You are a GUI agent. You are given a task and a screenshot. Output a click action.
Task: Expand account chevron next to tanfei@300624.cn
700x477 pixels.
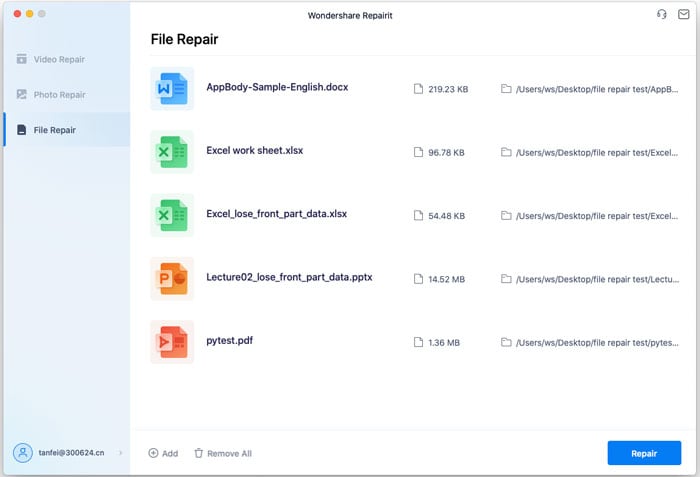click(121, 453)
